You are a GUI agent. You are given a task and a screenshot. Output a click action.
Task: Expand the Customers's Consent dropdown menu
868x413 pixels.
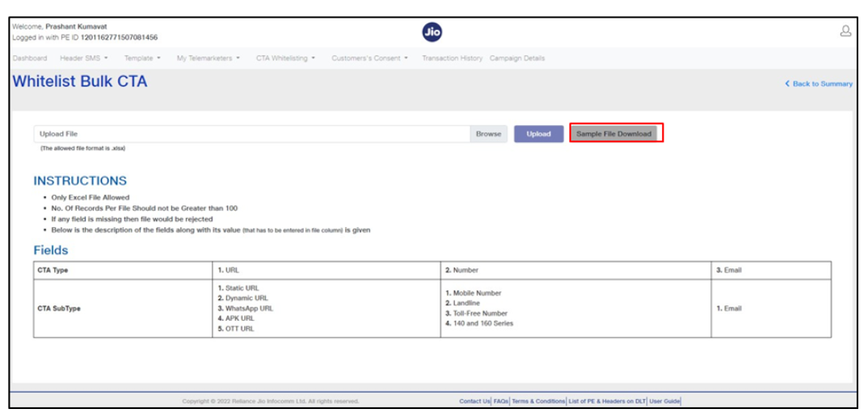pos(369,58)
